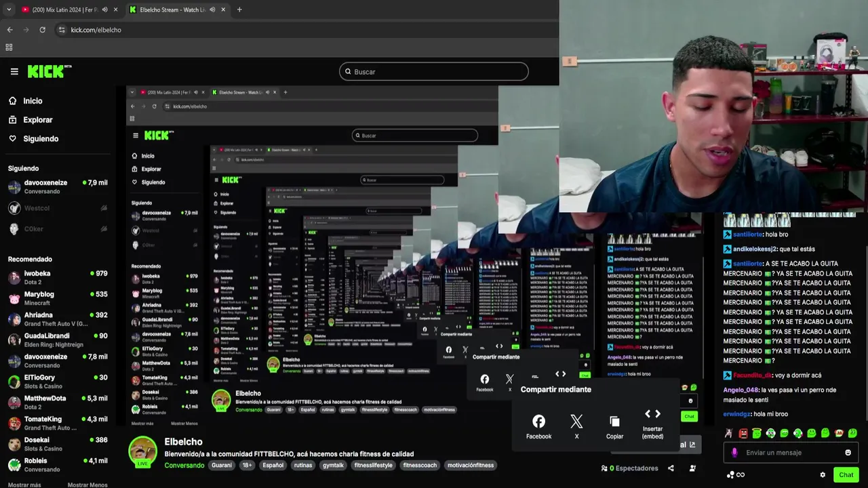The width and height of the screenshot is (868, 488).
Task: Click the fitnesslifestyle tag
Action: [x=374, y=466]
